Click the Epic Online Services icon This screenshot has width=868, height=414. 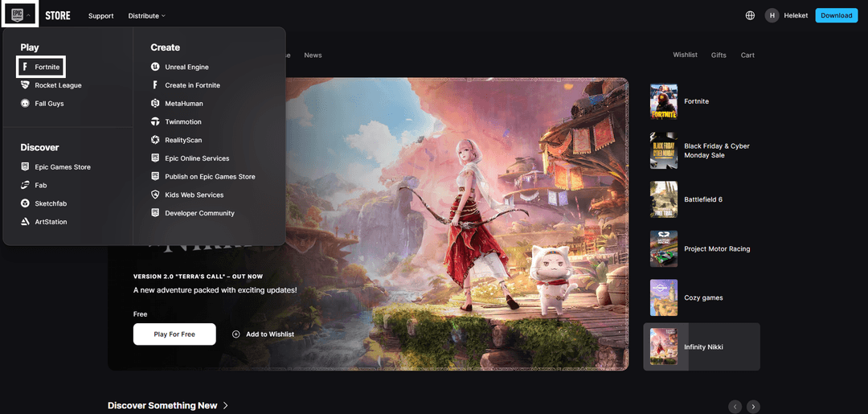pos(155,158)
